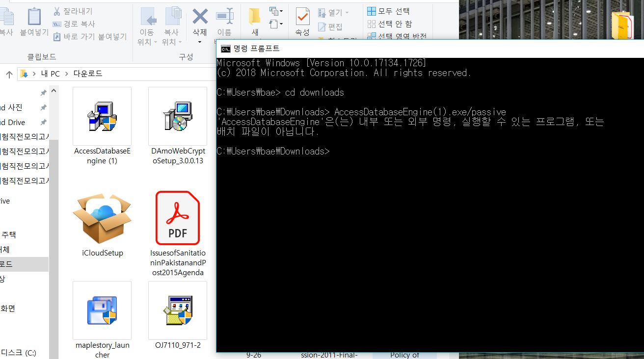Select the OJ7110_971-2 installer icon

point(178,311)
